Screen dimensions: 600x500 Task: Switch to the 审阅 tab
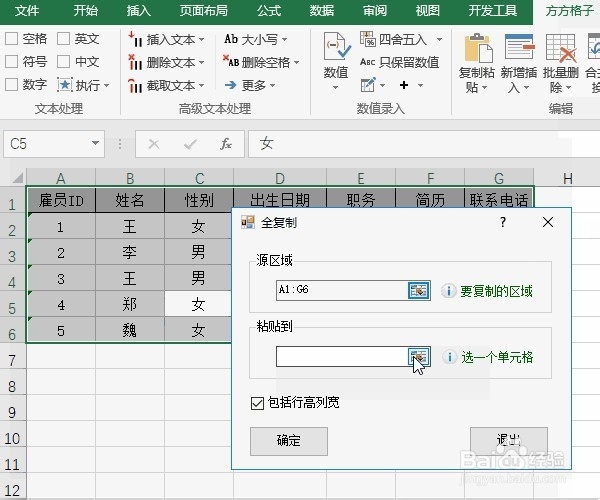[375, 10]
